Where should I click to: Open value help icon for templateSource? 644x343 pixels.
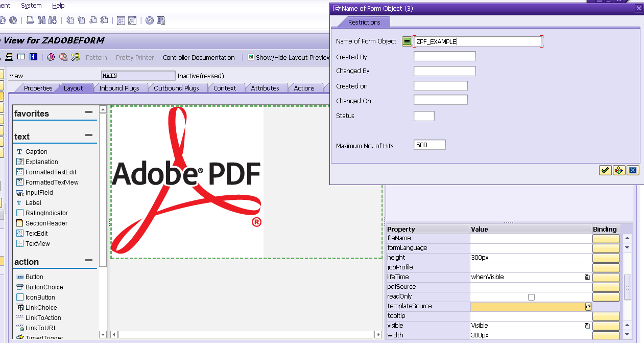[588, 307]
